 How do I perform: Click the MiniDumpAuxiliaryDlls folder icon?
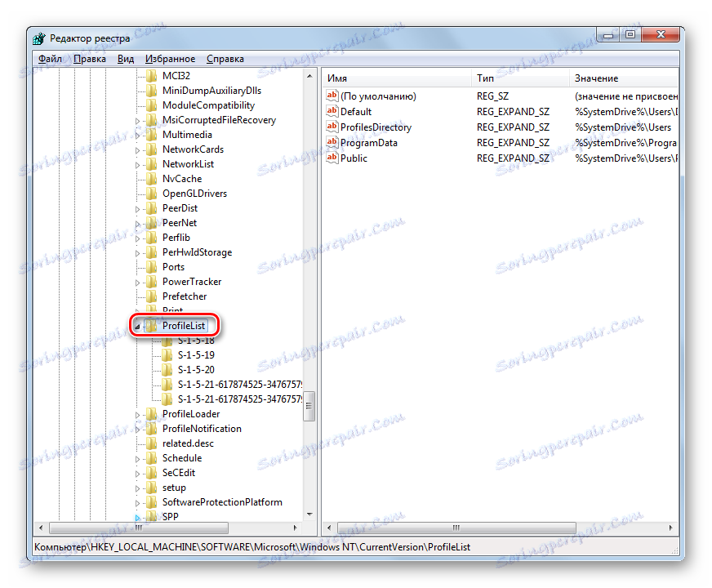tap(152, 91)
